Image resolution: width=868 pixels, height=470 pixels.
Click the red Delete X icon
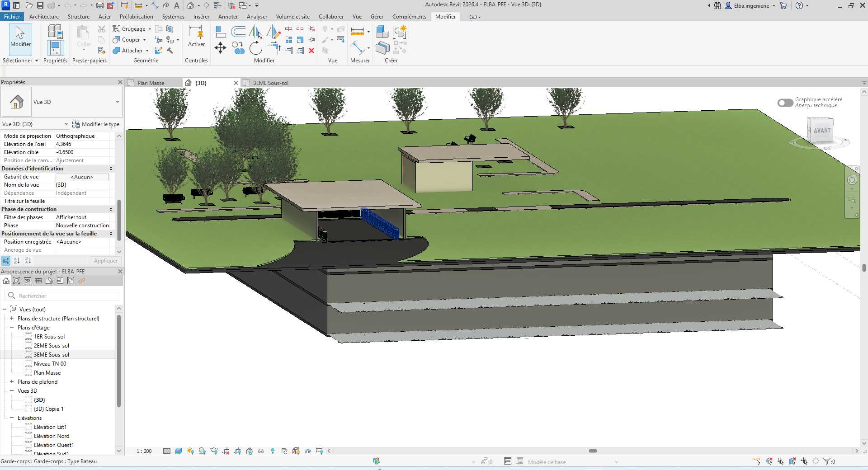(311, 51)
